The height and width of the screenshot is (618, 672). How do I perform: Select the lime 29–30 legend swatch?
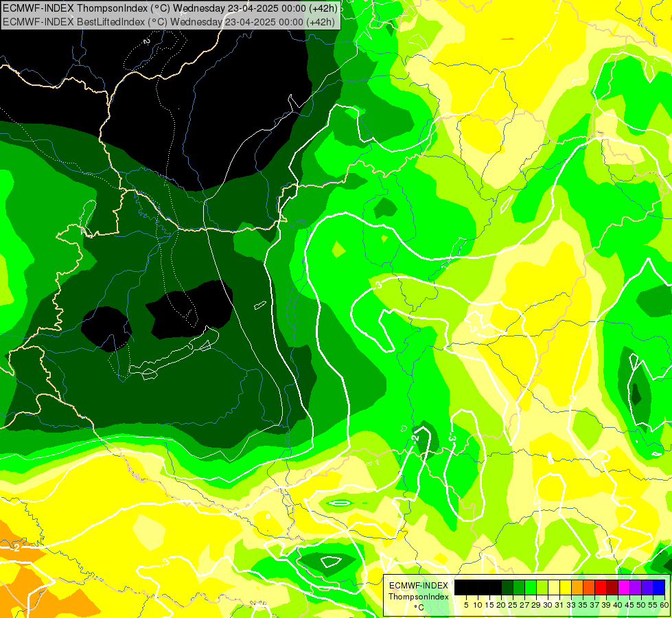542,587
